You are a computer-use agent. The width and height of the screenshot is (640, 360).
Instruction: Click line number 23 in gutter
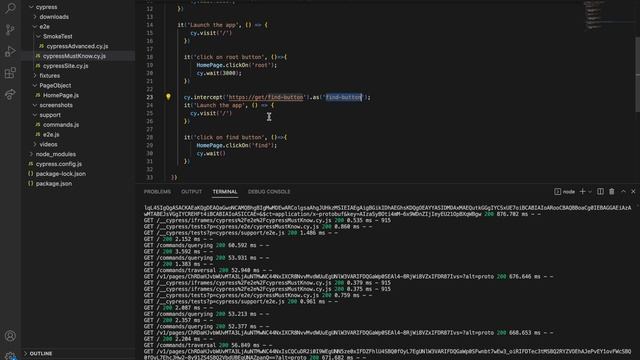pos(150,97)
